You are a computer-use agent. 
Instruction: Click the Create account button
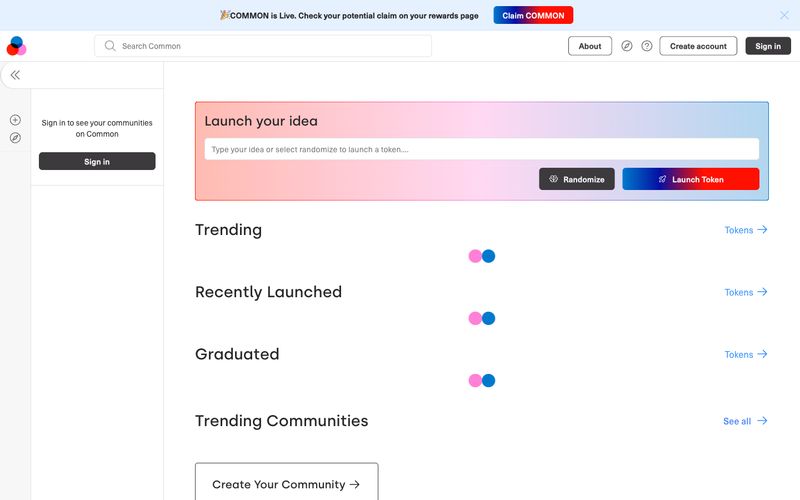pyautogui.click(x=698, y=46)
